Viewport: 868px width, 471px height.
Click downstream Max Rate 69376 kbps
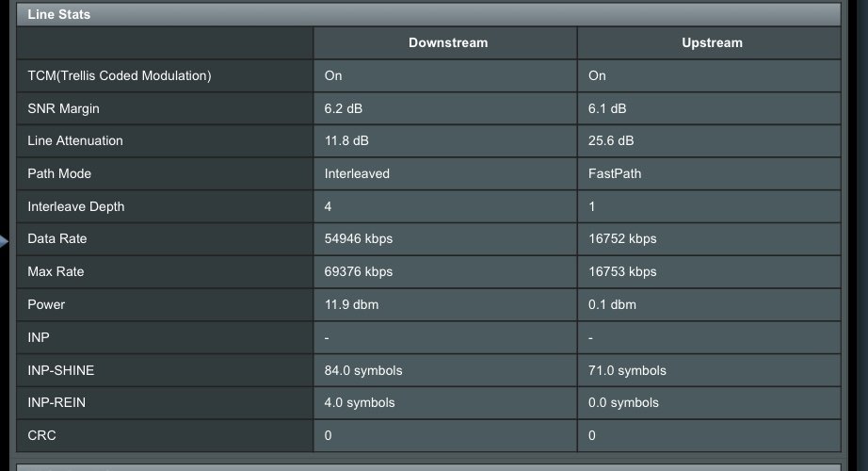[x=359, y=272]
